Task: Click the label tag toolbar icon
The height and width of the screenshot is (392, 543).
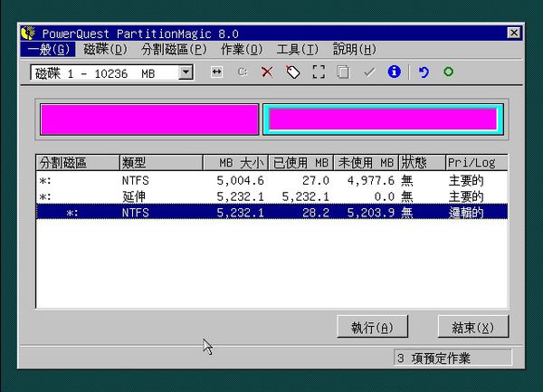Action: pos(292,72)
